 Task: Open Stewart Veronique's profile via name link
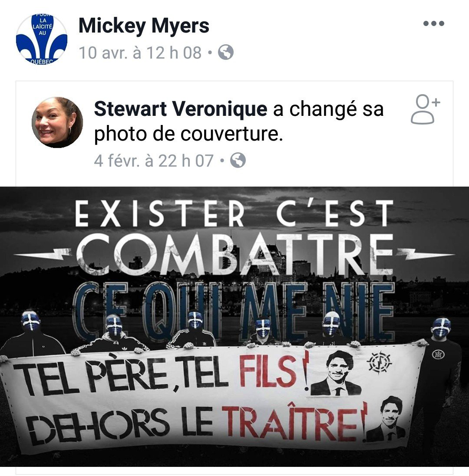(181, 109)
